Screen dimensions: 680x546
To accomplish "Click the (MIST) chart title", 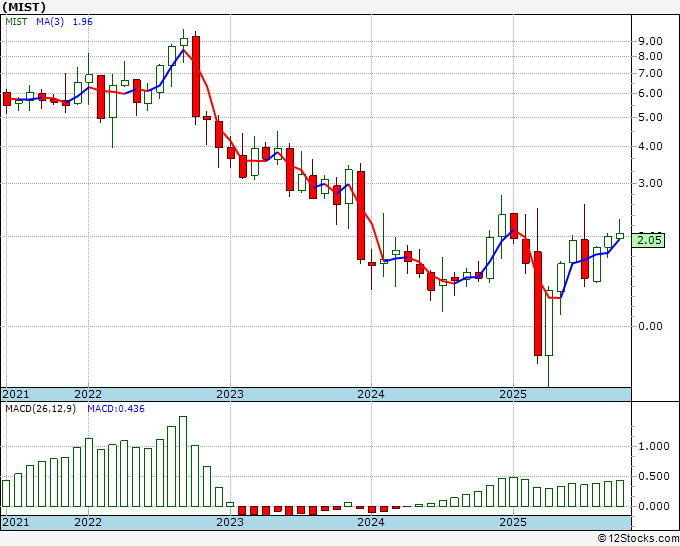I will pos(23,7).
